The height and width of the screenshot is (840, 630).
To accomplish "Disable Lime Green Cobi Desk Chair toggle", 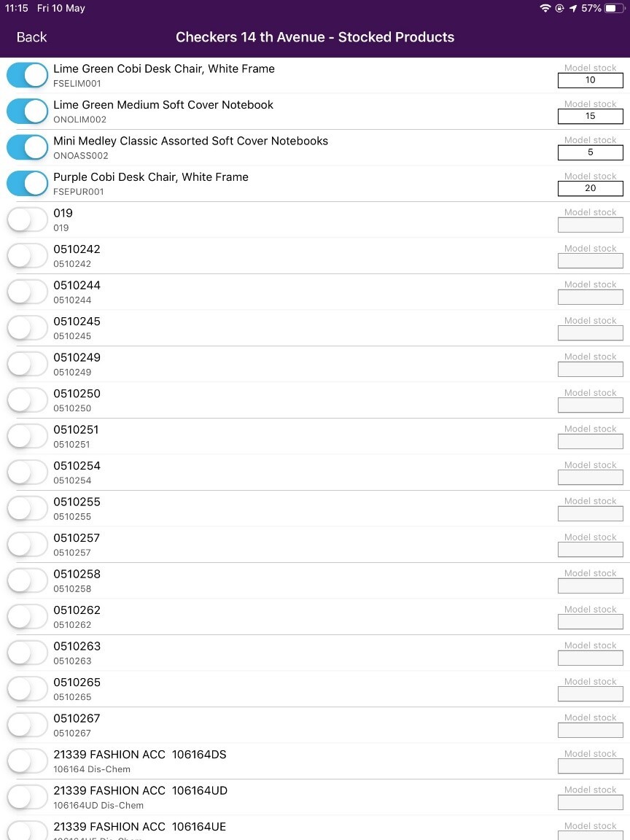I will [x=28, y=75].
